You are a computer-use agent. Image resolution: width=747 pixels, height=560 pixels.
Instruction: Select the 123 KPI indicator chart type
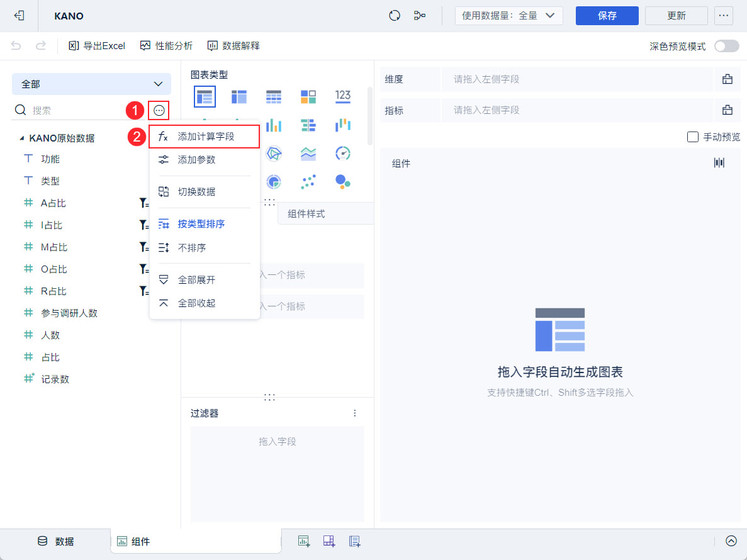[x=343, y=97]
